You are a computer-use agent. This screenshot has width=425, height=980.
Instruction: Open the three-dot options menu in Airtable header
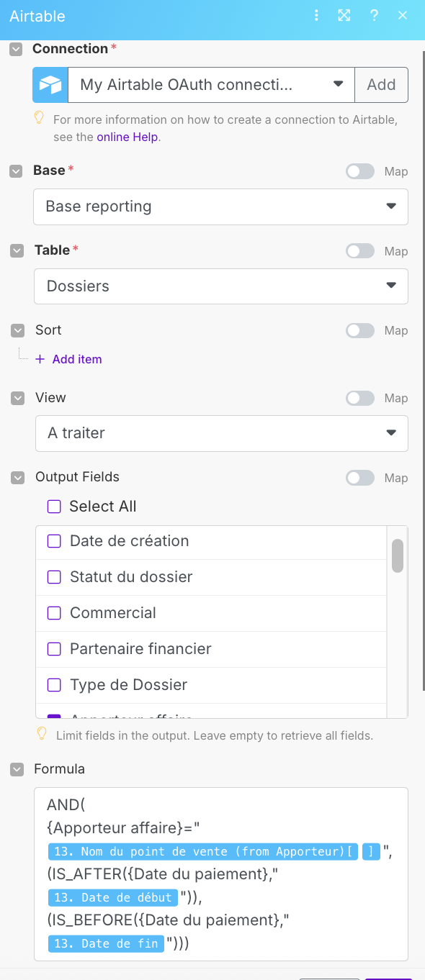(x=317, y=16)
